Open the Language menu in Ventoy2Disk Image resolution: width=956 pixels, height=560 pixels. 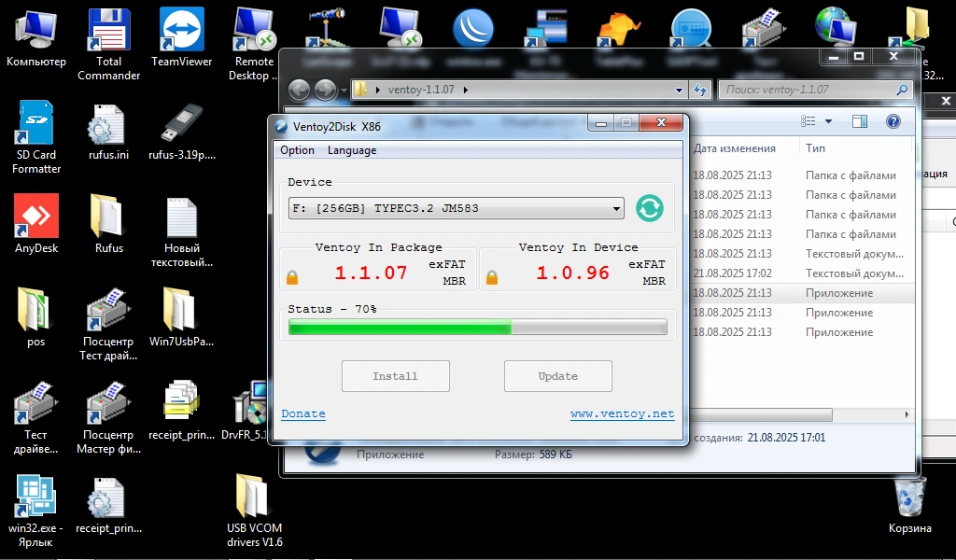coord(352,150)
